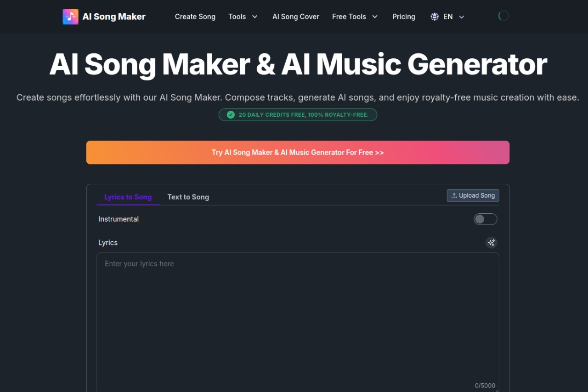Go to AI Song Cover page

(296, 17)
